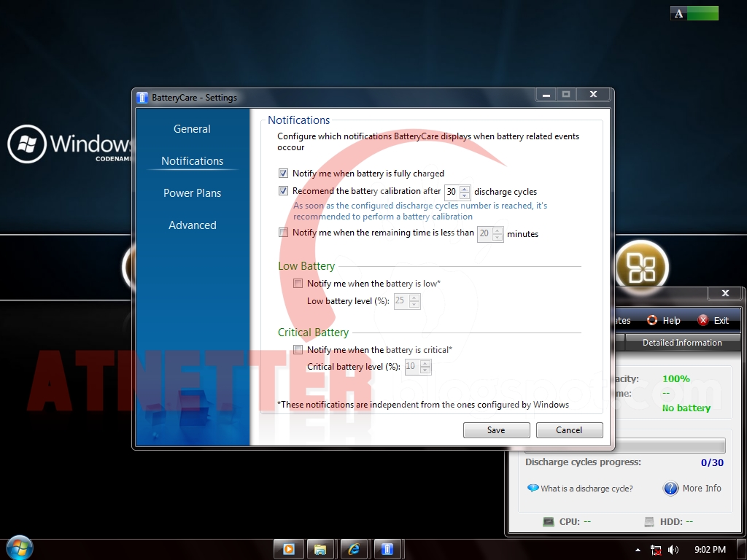
Task: Click Exit in BatteryCare main window
Action: point(713,321)
